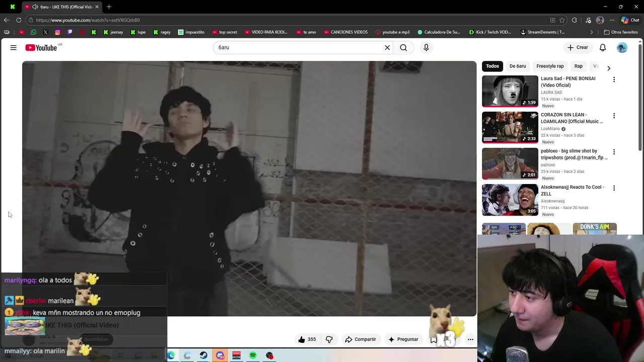
Task: Open the ragey bookmark
Action: (162, 32)
